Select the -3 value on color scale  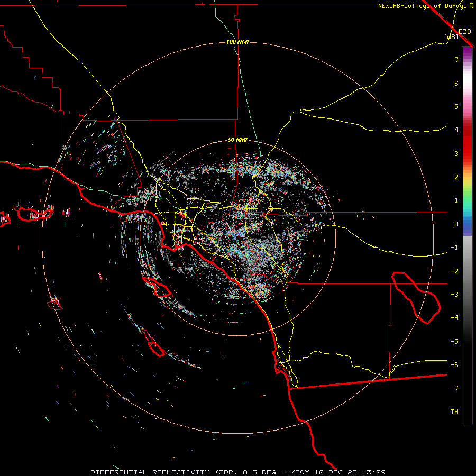[x=454, y=295]
